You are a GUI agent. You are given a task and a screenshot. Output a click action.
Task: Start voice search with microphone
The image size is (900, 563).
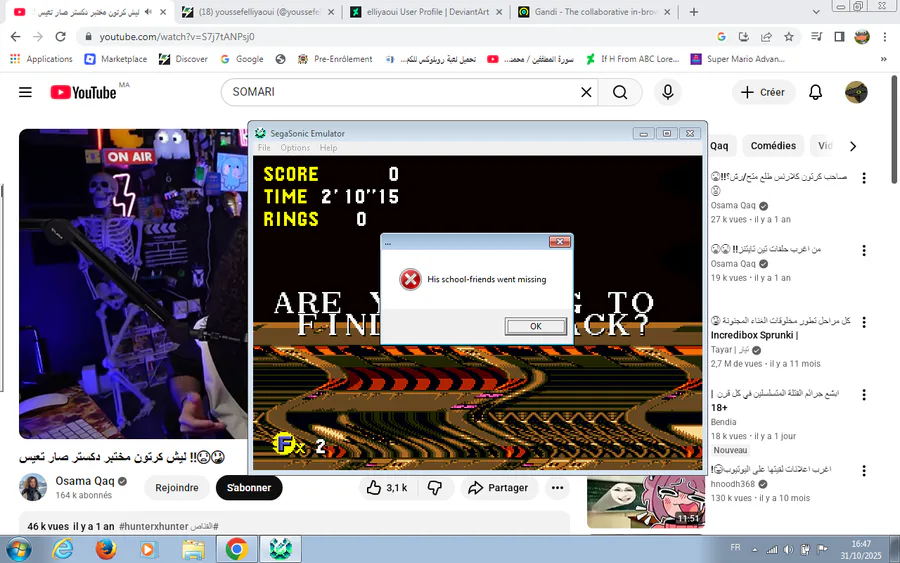668,92
